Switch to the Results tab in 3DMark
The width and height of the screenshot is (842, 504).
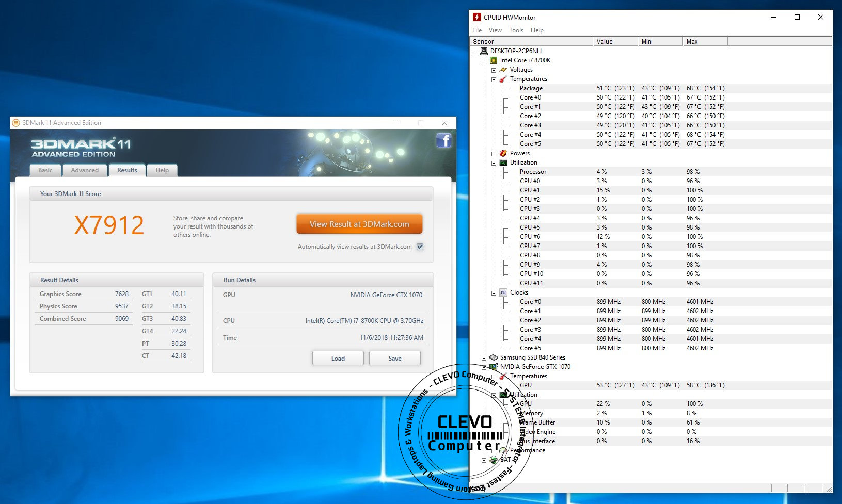click(127, 170)
